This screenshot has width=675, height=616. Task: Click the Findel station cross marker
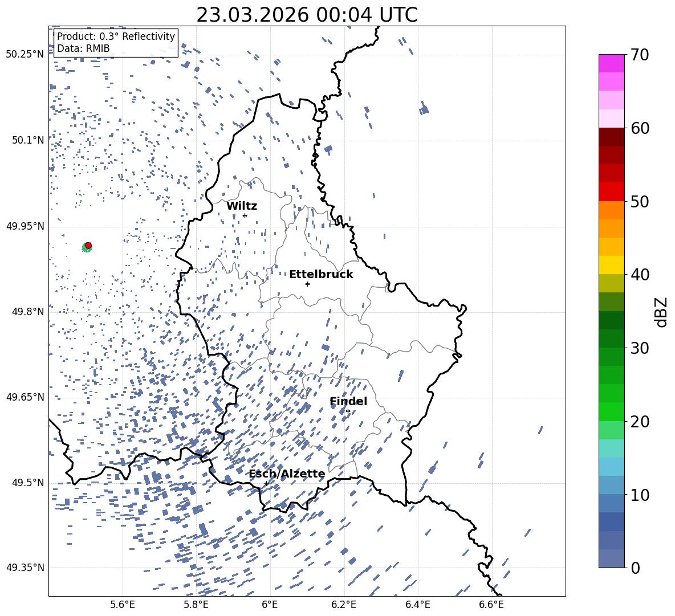pos(348,411)
